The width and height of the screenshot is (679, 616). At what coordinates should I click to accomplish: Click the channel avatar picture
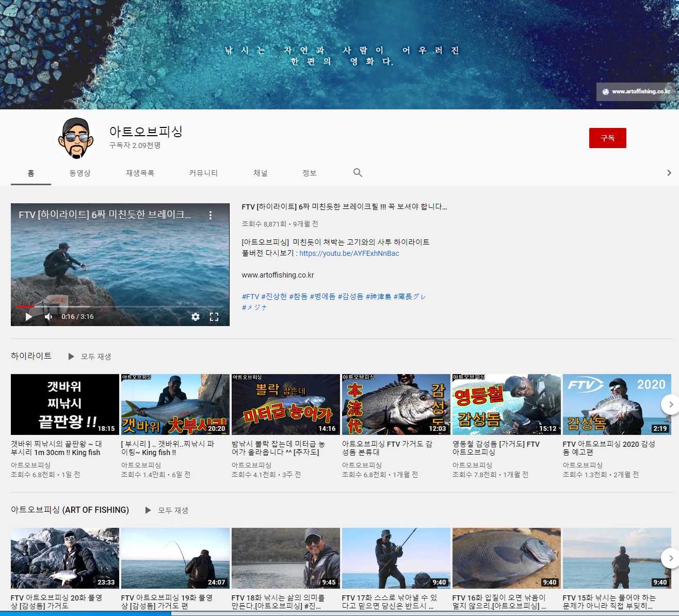pyautogui.click(x=76, y=138)
